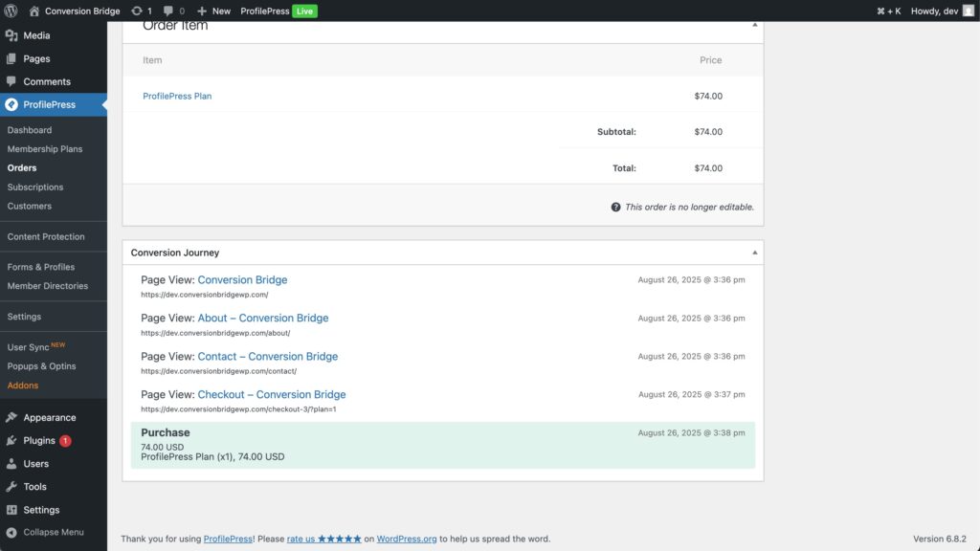Click the comments bubble icon in admin bar
This screenshot has height=551, width=980.
point(168,11)
